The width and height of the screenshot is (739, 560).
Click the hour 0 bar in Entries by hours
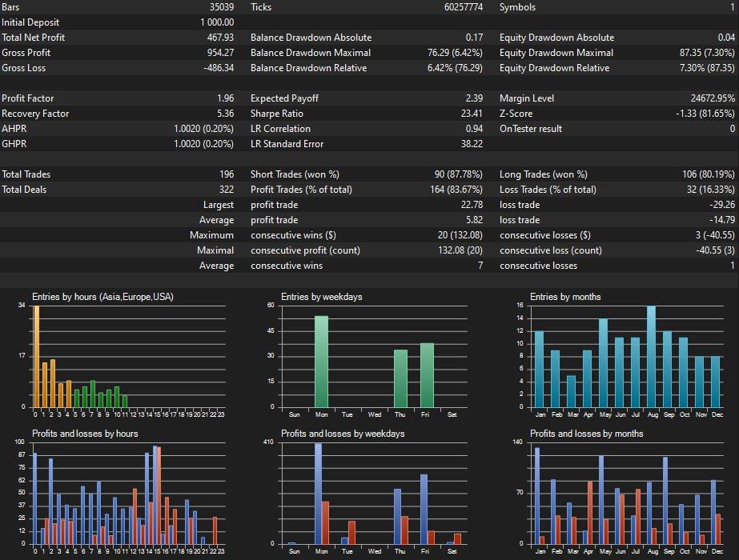point(36,357)
